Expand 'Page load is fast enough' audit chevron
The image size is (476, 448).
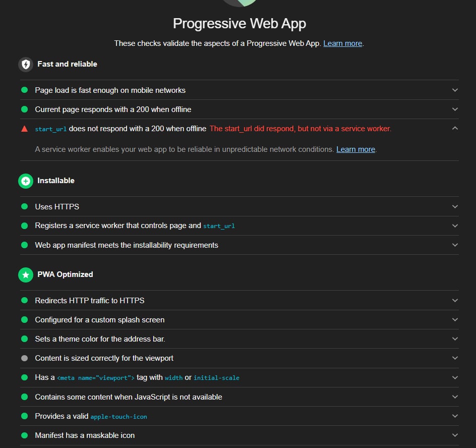[455, 90]
